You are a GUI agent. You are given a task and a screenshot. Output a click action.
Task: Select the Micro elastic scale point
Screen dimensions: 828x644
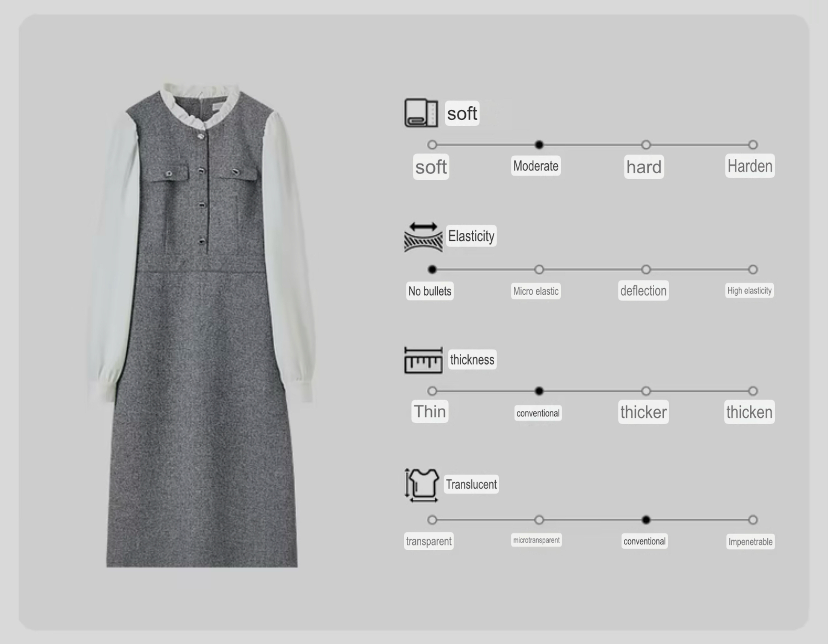point(539,269)
